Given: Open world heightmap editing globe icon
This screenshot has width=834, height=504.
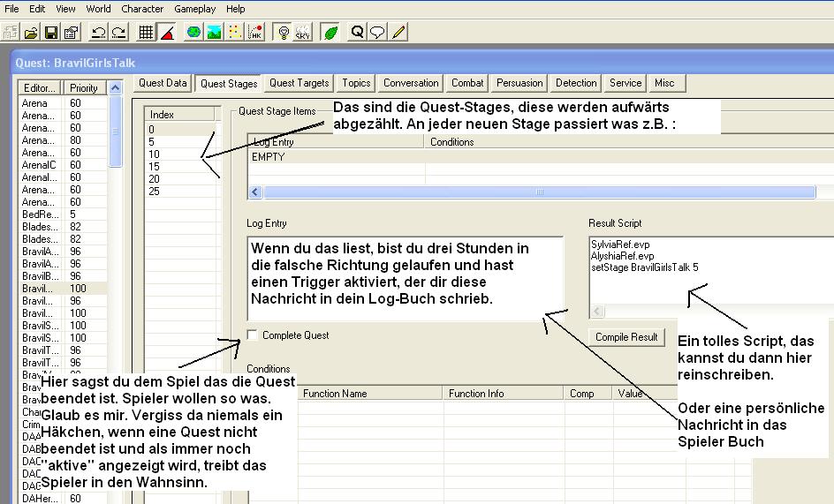Looking at the screenshot, I should (193, 33).
